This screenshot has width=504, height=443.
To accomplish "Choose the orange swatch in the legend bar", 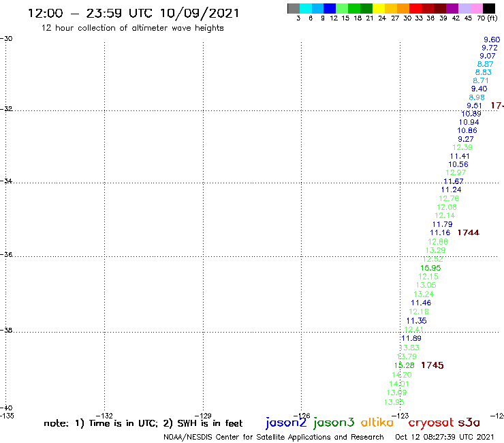I will point(403,8).
